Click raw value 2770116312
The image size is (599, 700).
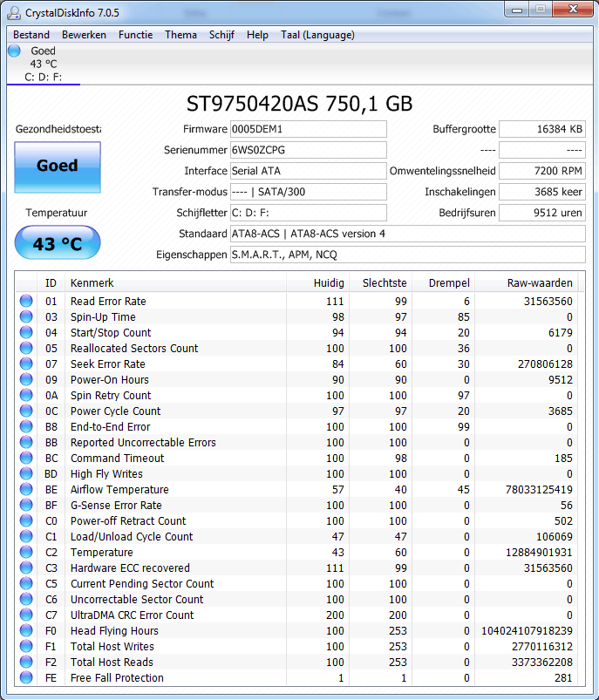point(541,647)
